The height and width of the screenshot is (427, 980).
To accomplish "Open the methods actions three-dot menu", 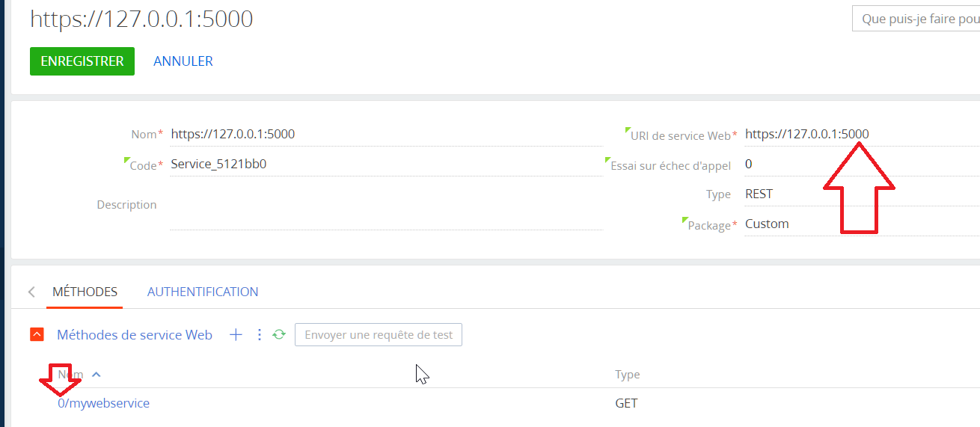I will click(260, 335).
